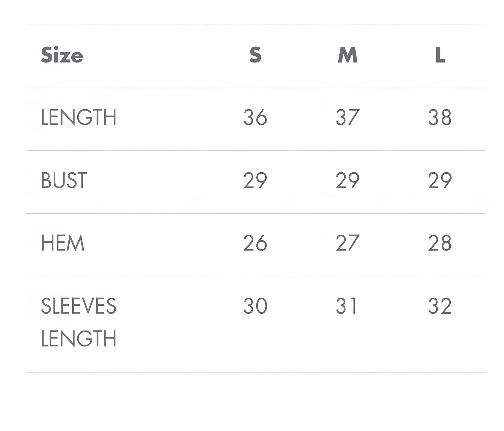The image size is (504, 431).
Task: Click the first row's LENGTH label
Action: pyautogui.click(x=79, y=117)
